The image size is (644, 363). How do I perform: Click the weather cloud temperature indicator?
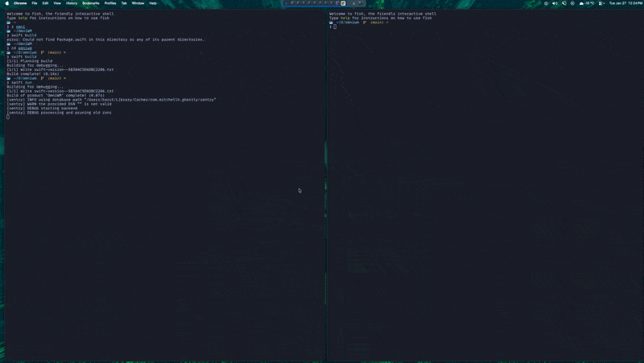[x=587, y=3]
